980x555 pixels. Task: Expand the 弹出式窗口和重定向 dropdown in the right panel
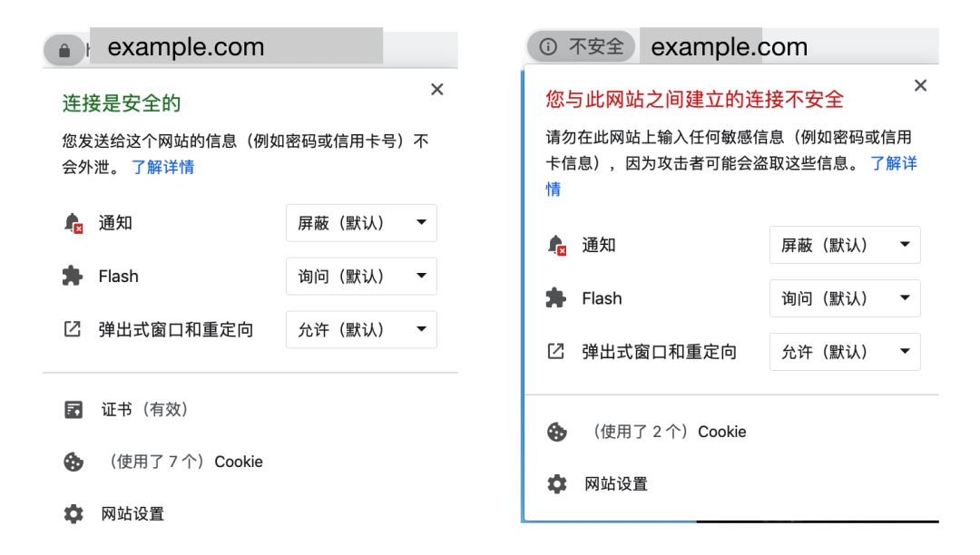845,352
